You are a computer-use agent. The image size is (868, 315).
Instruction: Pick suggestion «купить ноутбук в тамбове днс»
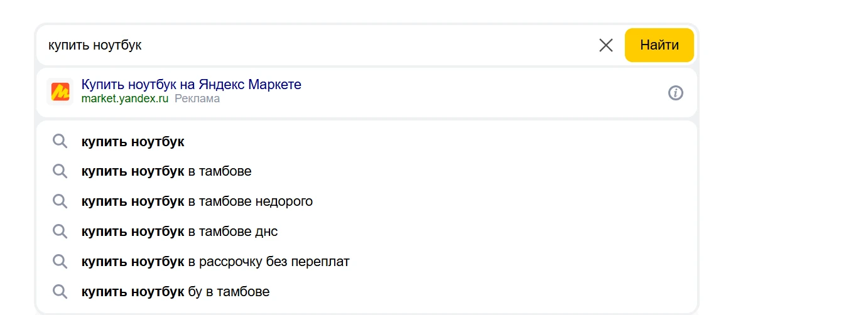pyautogui.click(x=179, y=232)
